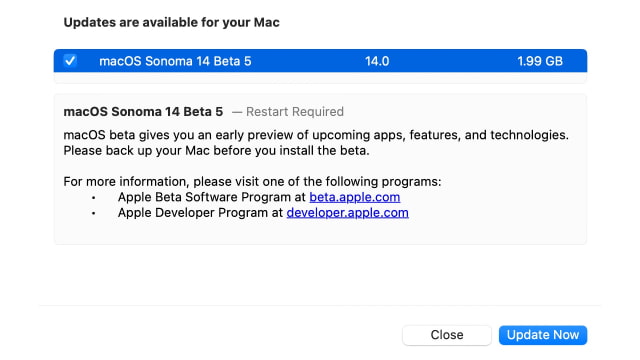Viewport: 640px width, 360px height.
Task: Click the 'For more information' text line
Action: click(x=252, y=182)
